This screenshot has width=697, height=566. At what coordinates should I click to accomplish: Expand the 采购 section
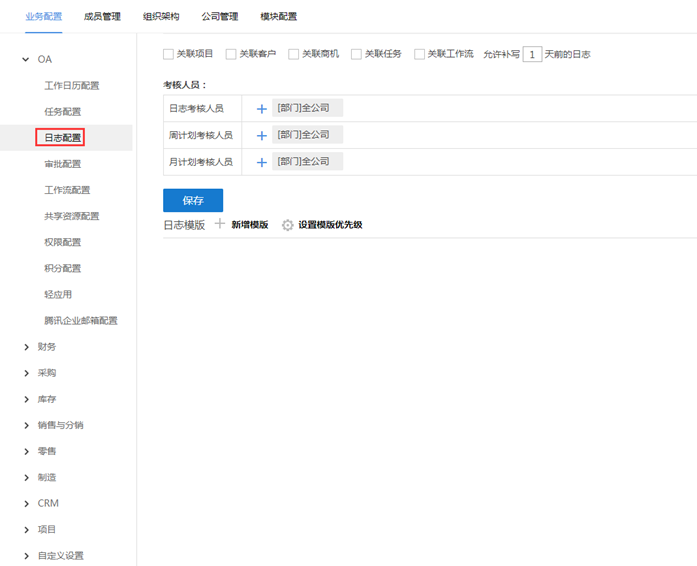26,373
